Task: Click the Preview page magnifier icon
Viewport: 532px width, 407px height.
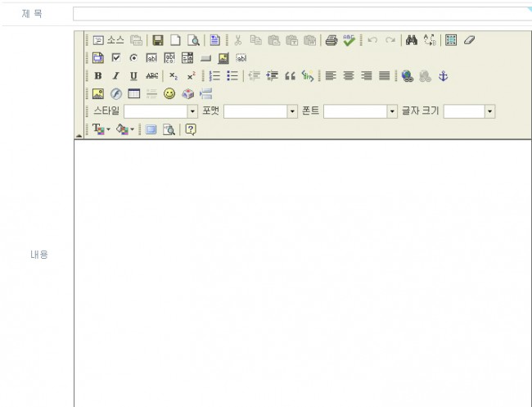Action: pyautogui.click(x=194, y=40)
